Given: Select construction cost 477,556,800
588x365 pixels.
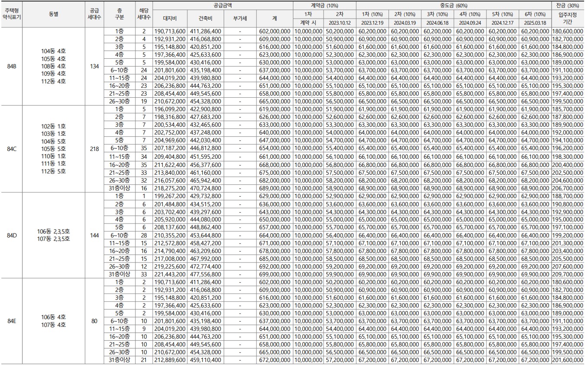Looking at the screenshot, I should coord(206,274).
